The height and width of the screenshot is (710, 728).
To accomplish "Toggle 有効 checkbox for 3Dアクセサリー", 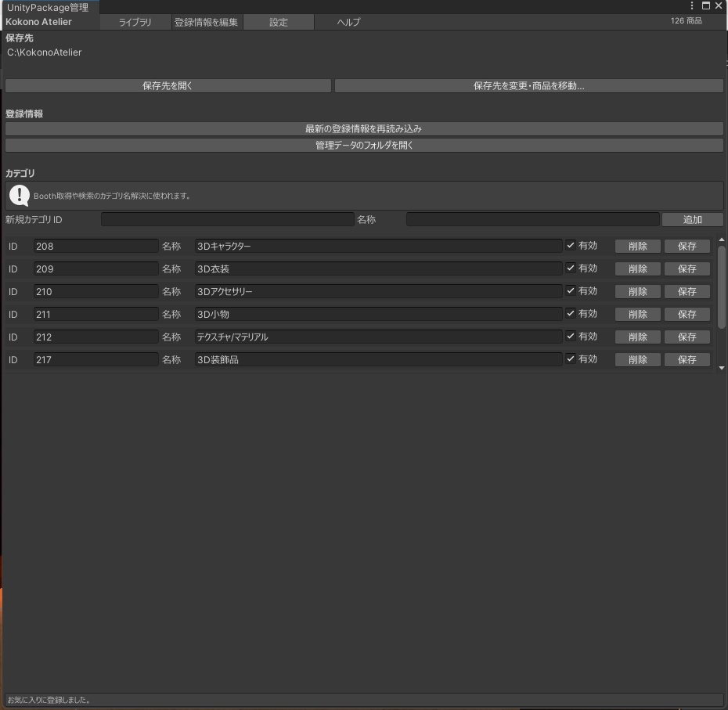I will point(571,290).
